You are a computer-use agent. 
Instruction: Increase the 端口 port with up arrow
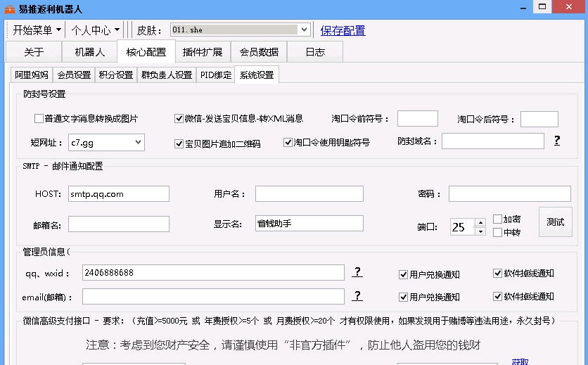click(x=480, y=222)
